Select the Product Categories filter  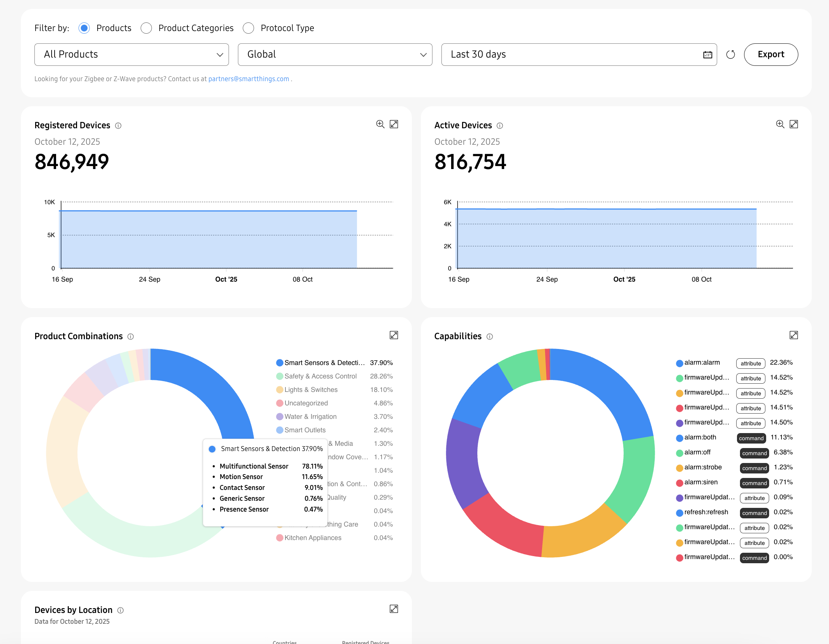(146, 28)
